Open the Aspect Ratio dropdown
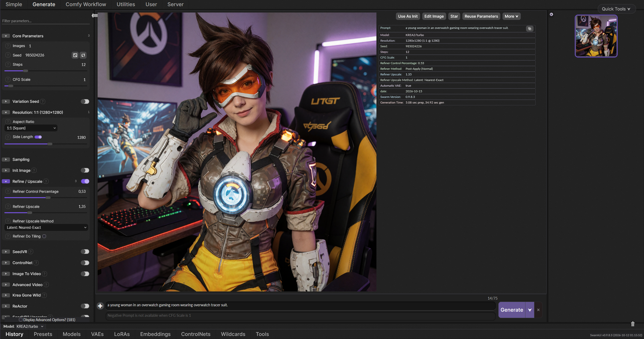Image resolution: width=644 pixels, height=339 pixels. click(31, 128)
